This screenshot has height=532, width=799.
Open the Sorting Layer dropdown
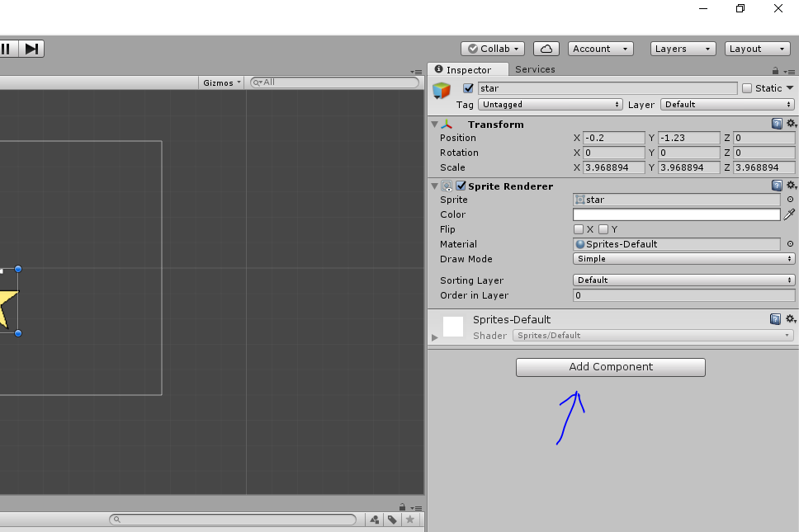point(683,280)
